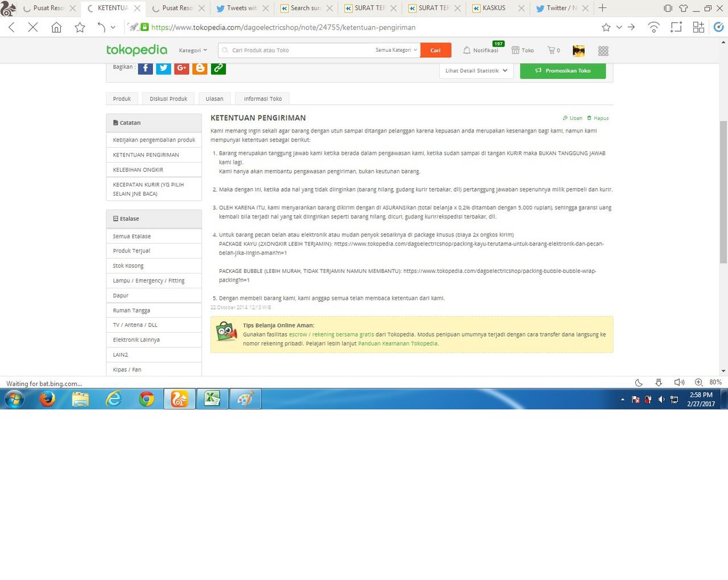Open the apps grid icon in the Tokopedia header
The width and height of the screenshot is (728, 580).
pyautogui.click(x=603, y=51)
